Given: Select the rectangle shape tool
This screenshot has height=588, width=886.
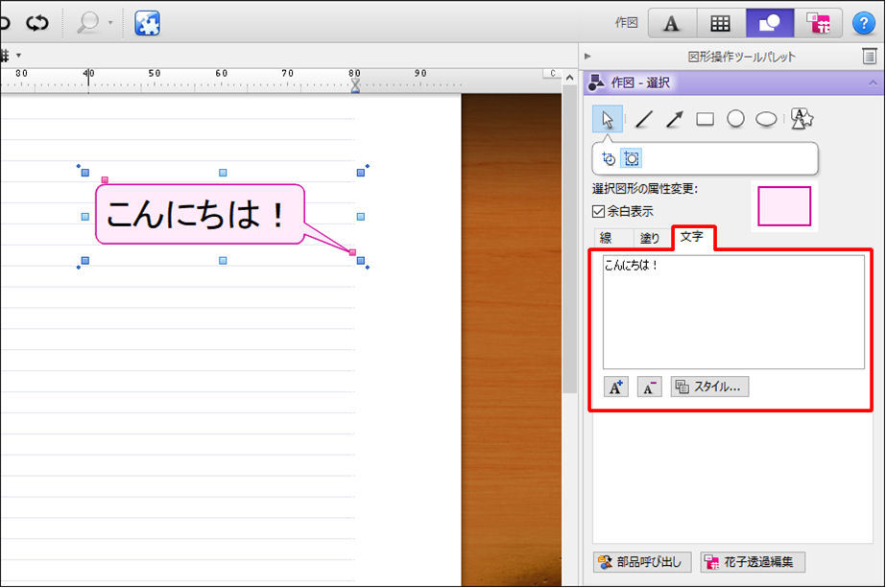Looking at the screenshot, I should [705, 119].
